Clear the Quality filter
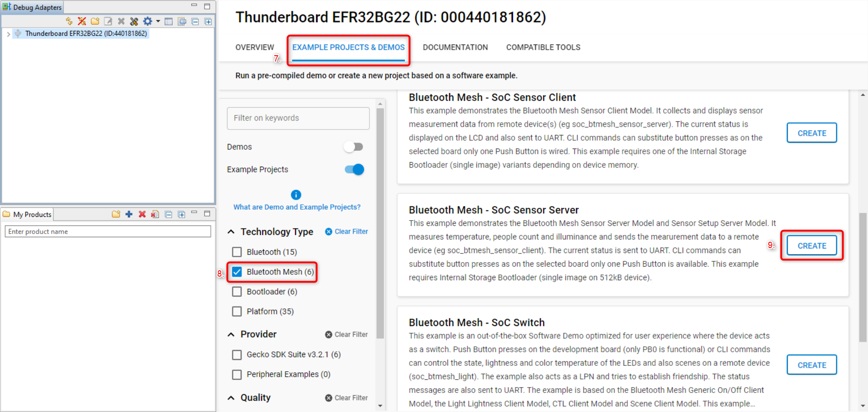Viewport: 868px width, 412px height. pyautogui.click(x=347, y=398)
